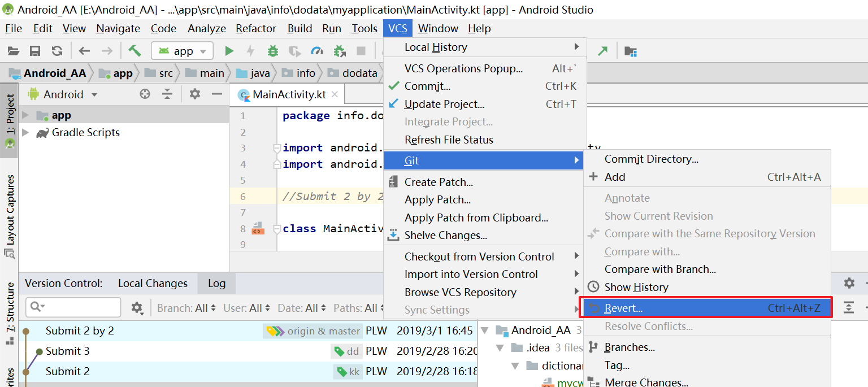Viewport: 868px width, 387px height.
Task: Collapse the Android_AA node in details tree
Action: (485, 330)
